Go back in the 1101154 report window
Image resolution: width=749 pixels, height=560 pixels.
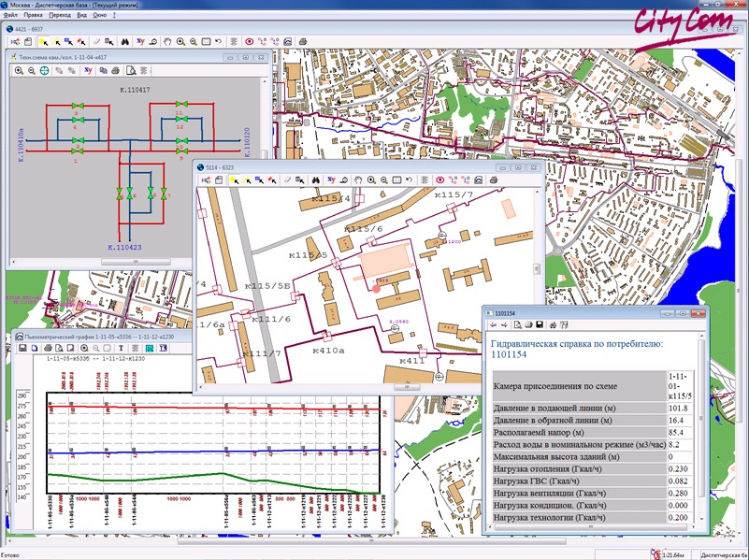[x=494, y=325]
